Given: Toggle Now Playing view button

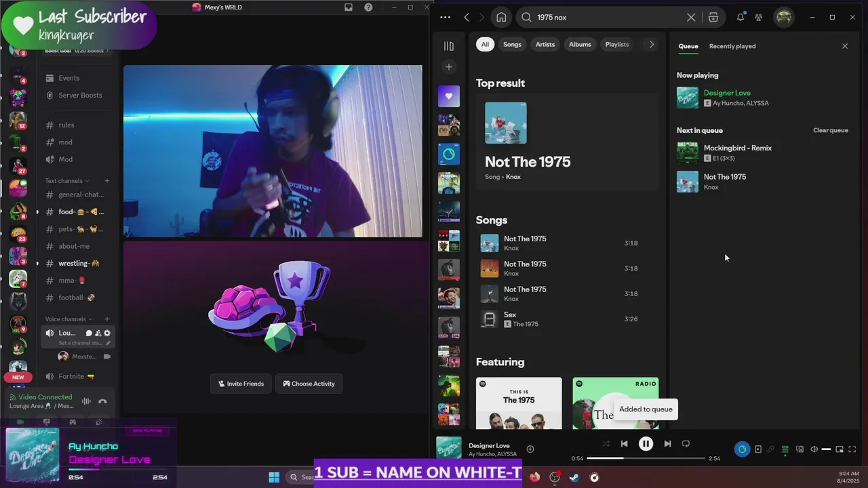Looking at the screenshot, I should point(758,449).
